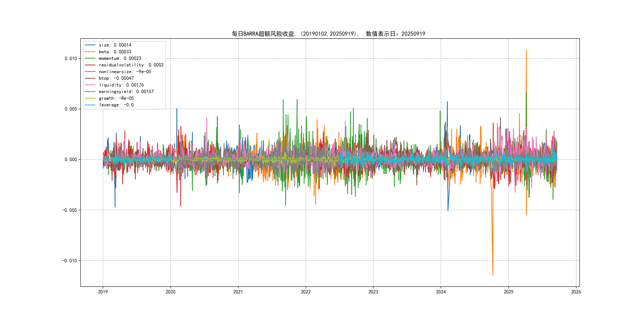Click the earningsyield legend entry

[x=126, y=91]
